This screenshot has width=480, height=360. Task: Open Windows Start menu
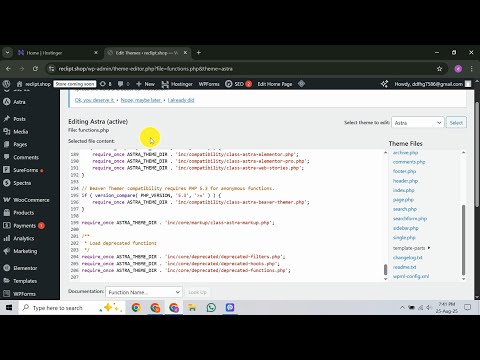9,307
